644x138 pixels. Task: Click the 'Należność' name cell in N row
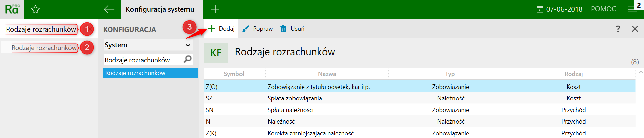[281, 122]
